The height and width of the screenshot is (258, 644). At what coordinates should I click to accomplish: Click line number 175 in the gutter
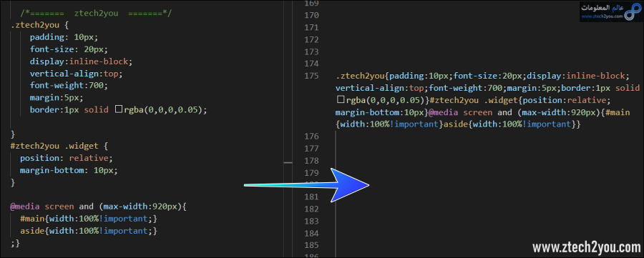click(x=312, y=76)
